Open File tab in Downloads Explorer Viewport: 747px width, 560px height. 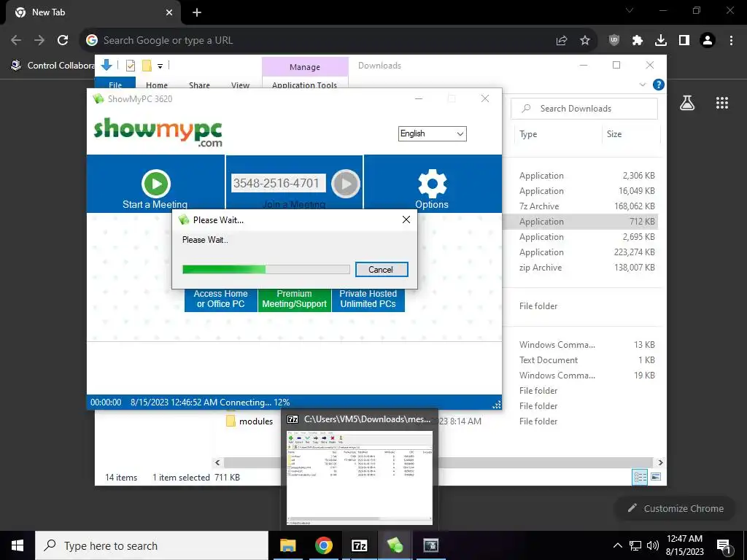tap(115, 85)
